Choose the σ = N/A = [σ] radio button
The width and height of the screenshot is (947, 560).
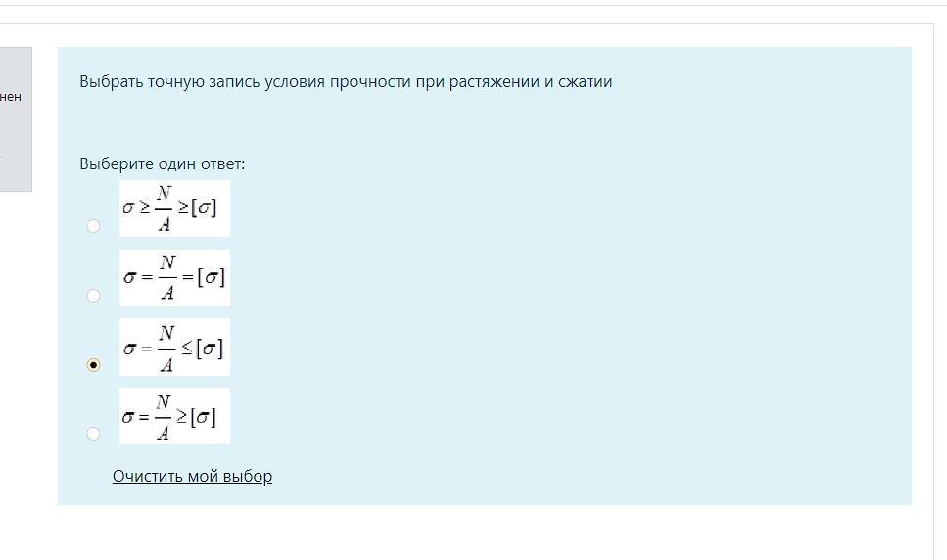pyautogui.click(x=93, y=296)
